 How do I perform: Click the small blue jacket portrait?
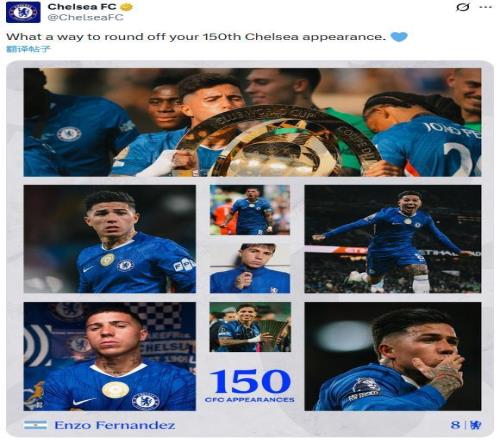coord(250,268)
